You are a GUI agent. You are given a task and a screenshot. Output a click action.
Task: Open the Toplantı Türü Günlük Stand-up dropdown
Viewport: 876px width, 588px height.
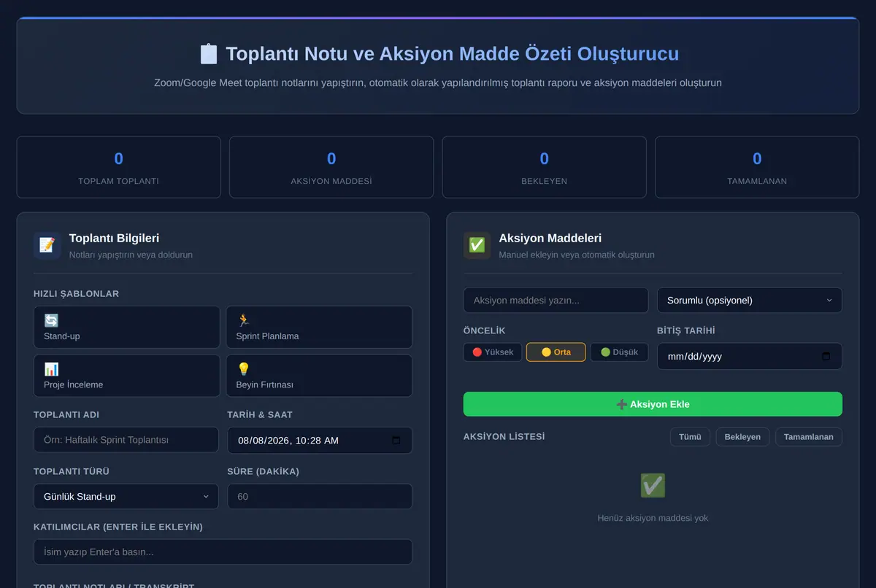(126, 496)
